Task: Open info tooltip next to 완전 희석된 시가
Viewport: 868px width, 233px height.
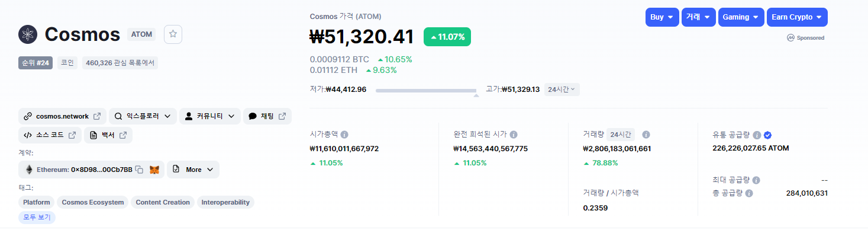Action: [x=514, y=135]
